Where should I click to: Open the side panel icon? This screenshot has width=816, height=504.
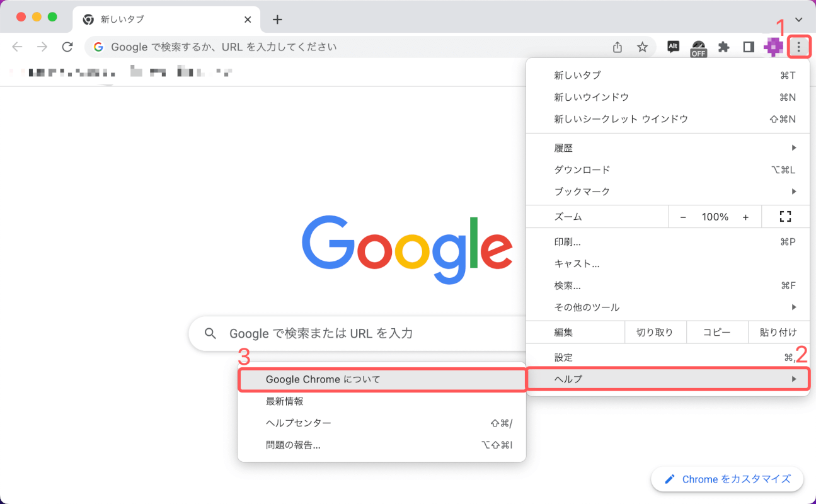[749, 47]
